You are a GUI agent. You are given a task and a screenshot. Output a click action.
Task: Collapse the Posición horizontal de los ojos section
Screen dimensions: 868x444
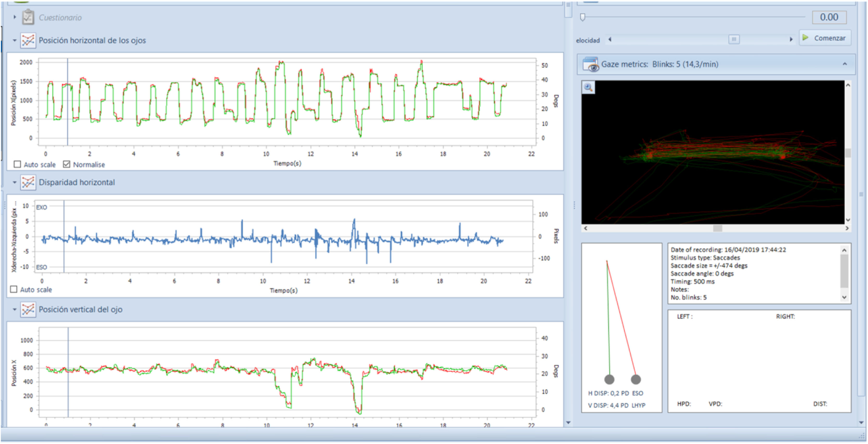point(15,40)
